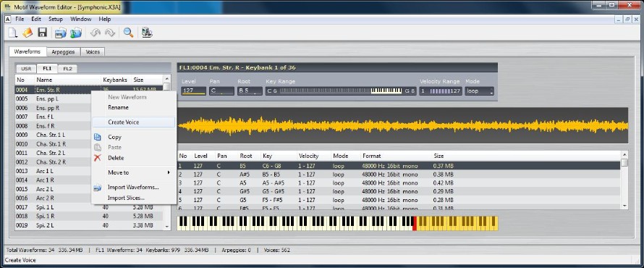The image size is (644, 268).
Task: Click the Open file toolbar icon
Action: (x=27, y=33)
